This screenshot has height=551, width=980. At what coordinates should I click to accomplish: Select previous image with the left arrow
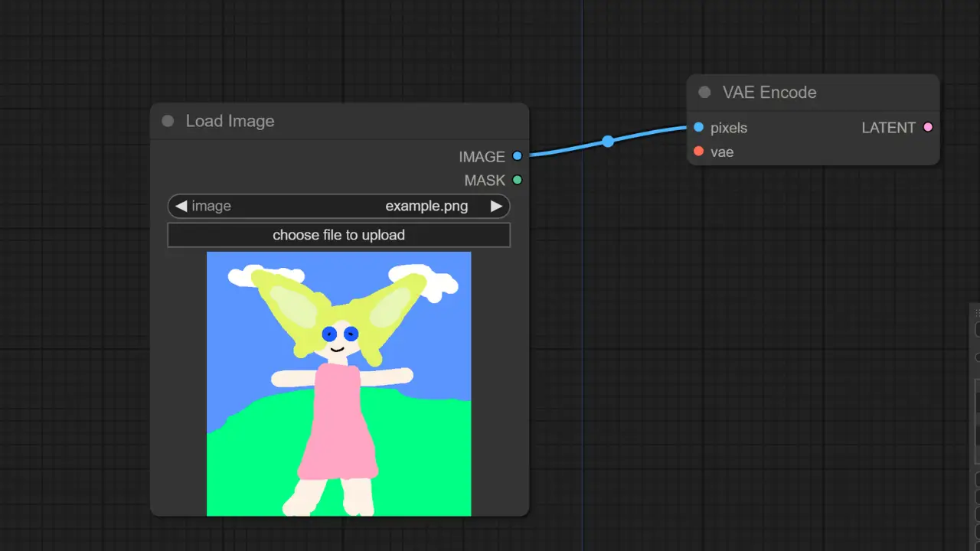(181, 206)
